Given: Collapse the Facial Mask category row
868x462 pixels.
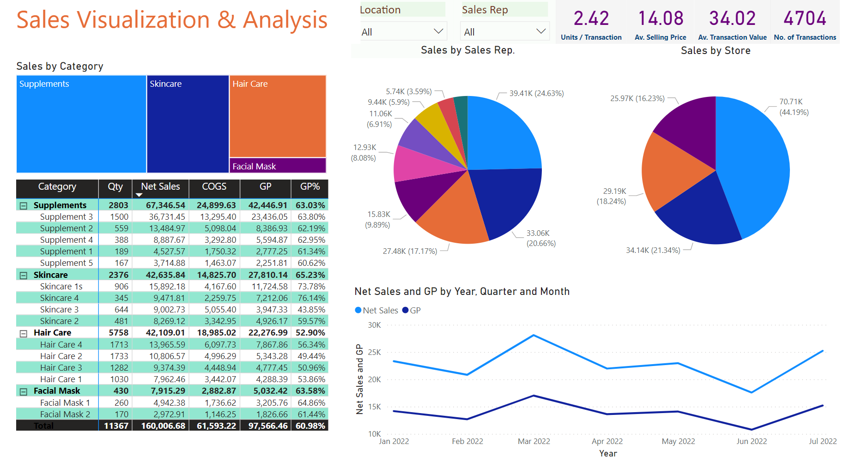Looking at the screenshot, I should (x=24, y=390).
